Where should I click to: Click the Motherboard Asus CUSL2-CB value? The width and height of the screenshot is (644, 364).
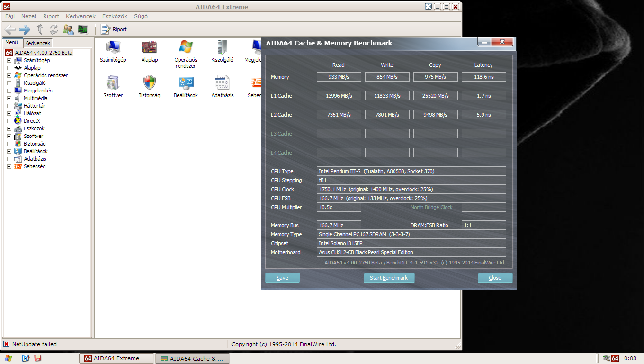(x=412, y=252)
